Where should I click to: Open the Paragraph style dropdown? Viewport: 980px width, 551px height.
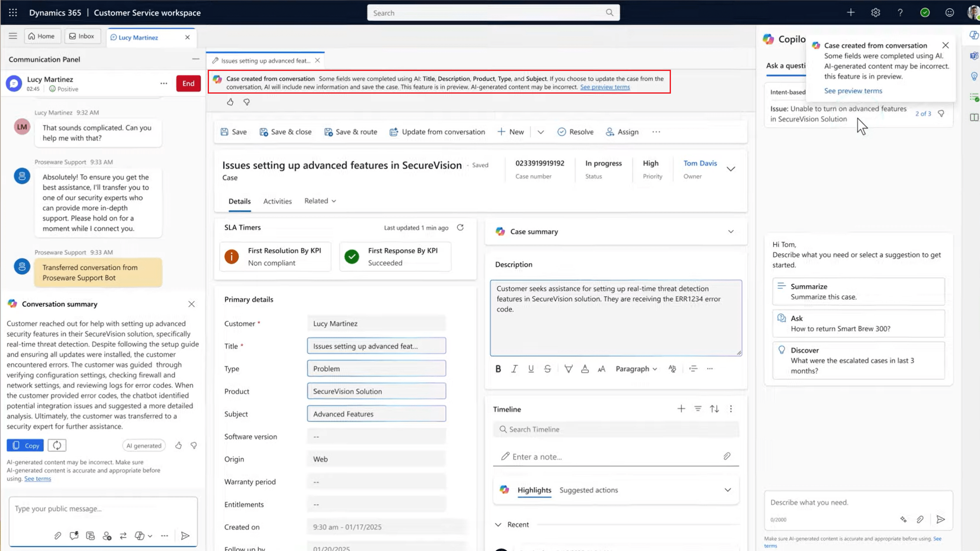pyautogui.click(x=636, y=369)
